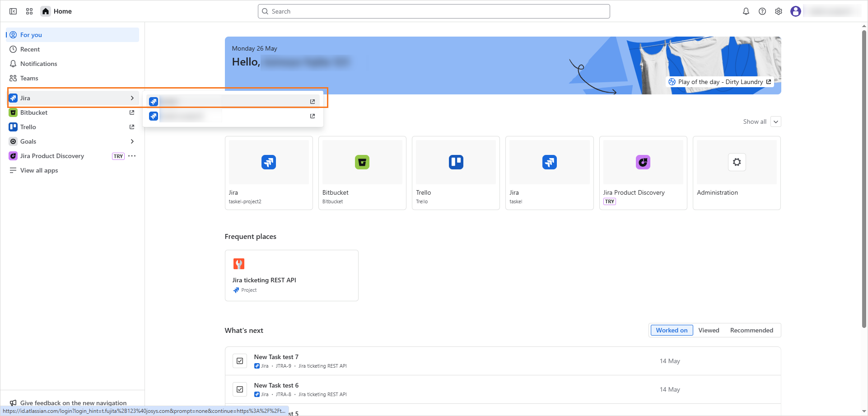
Task: Click the Jira ticketing REST API project icon
Action: point(239,264)
